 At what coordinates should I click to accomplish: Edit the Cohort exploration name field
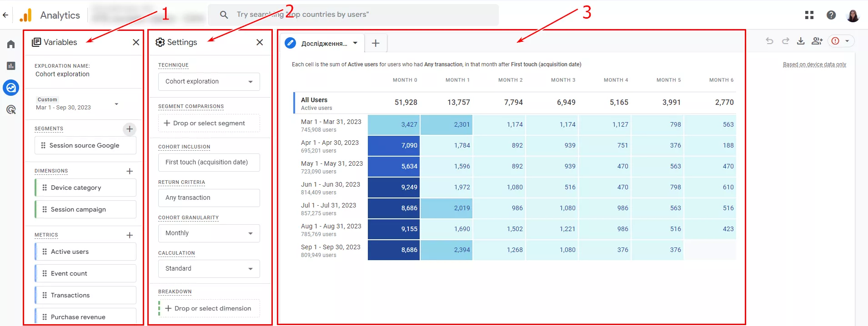[x=62, y=74]
